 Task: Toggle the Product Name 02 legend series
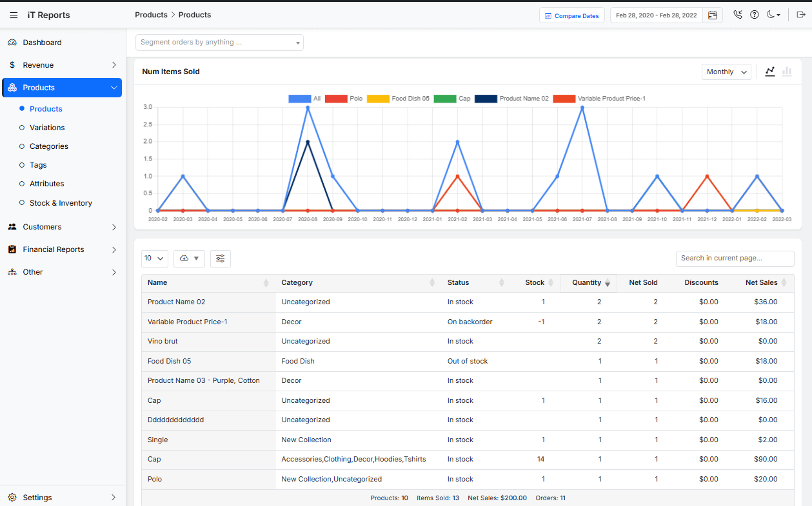[x=512, y=99]
